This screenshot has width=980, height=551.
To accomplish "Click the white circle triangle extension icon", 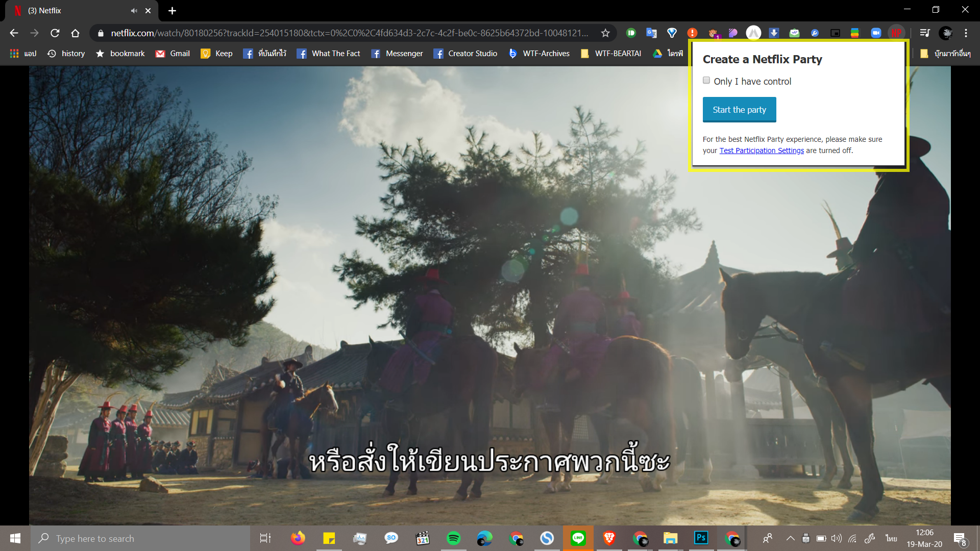I will 753,33.
